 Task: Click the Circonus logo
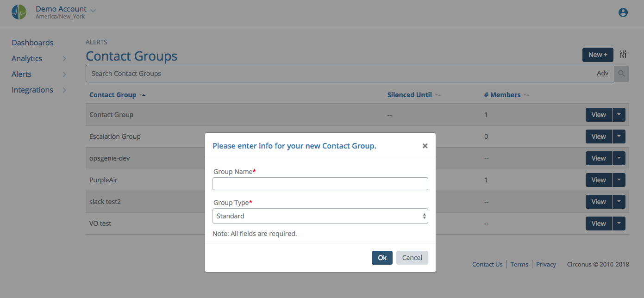[19, 12]
